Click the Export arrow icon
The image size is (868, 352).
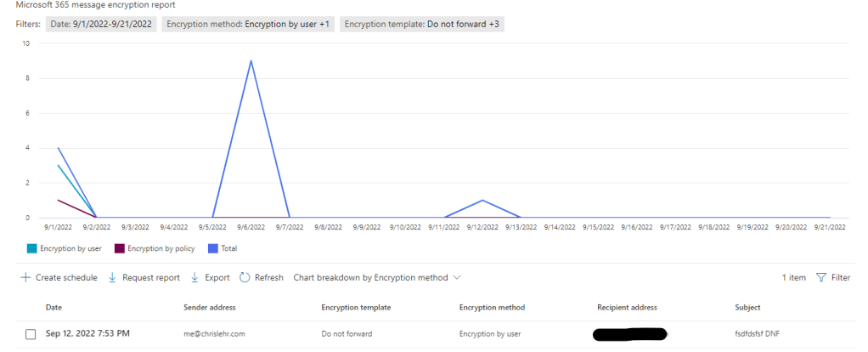[x=194, y=277]
